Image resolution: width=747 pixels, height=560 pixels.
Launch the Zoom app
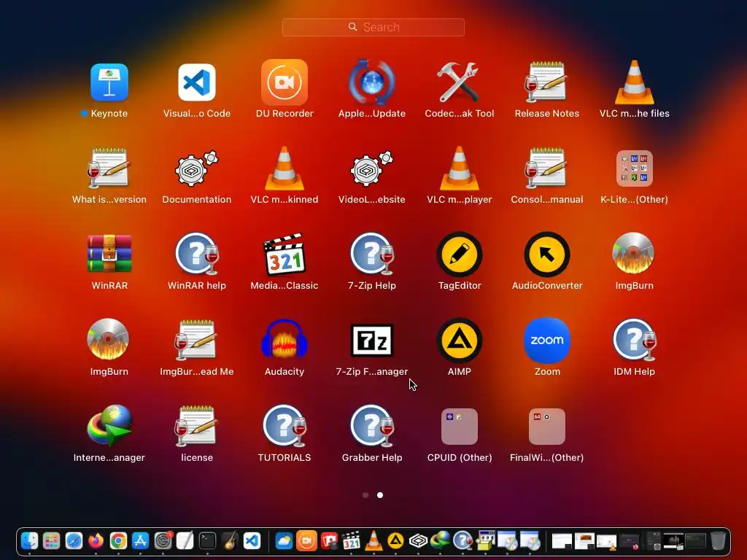[x=547, y=340]
